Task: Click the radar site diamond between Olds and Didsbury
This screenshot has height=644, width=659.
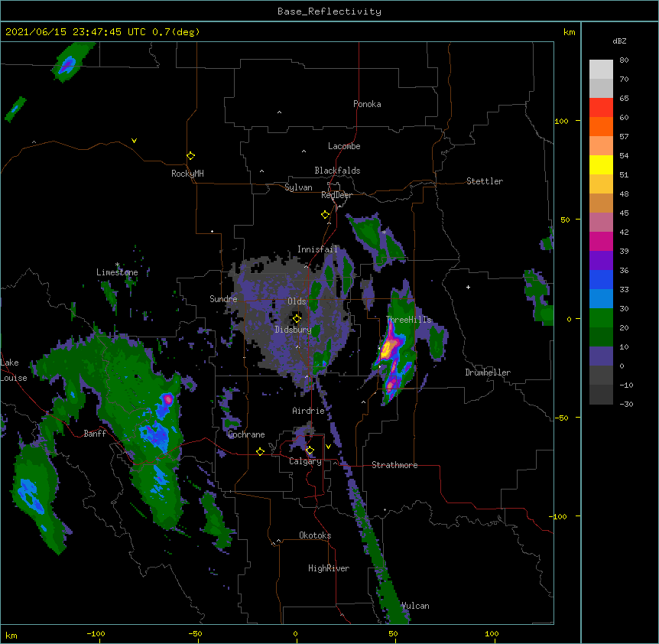Action: pyautogui.click(x=297, y=319)
